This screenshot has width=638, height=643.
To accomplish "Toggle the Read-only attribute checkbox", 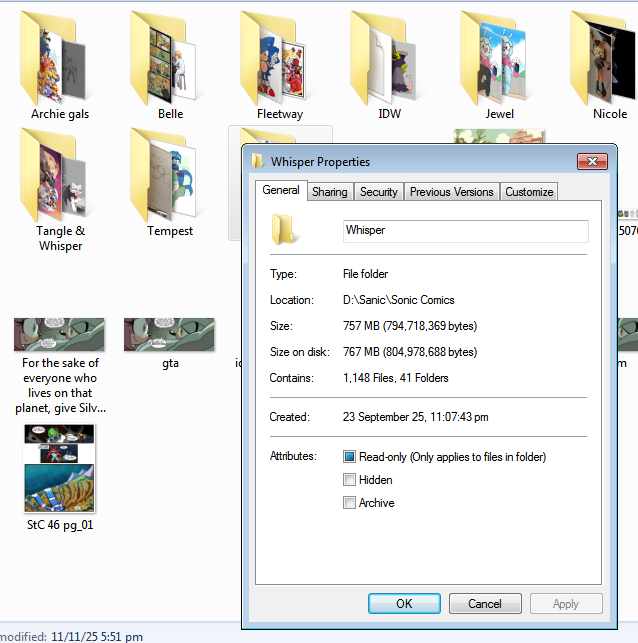I will coord(349,456).
